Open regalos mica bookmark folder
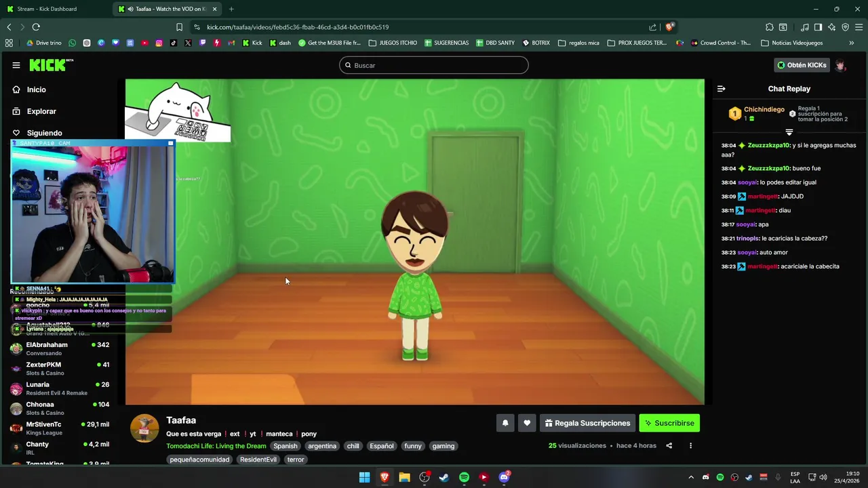 pos(578,43)
